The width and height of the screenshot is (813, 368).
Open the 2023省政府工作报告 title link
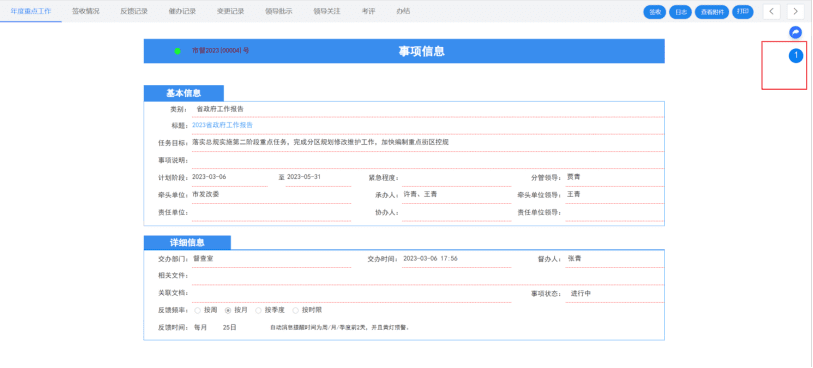click(x=222, y=125)
